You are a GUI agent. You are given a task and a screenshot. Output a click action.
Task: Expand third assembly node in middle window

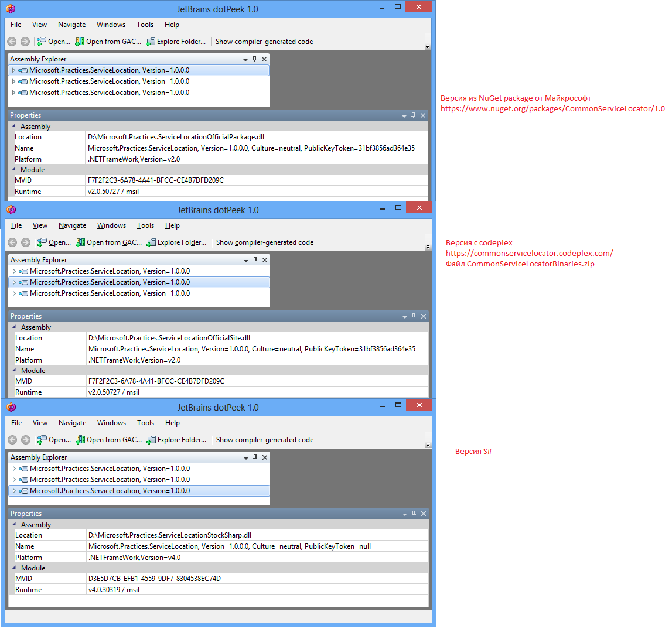[14, 293]
